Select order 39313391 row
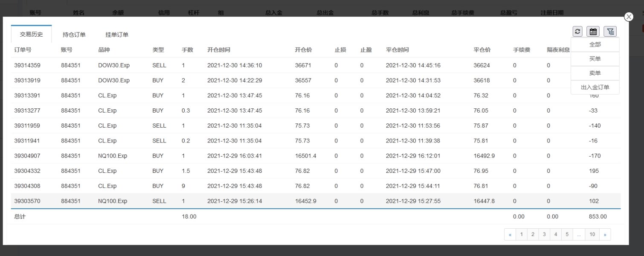 click(x=316, y=96)
